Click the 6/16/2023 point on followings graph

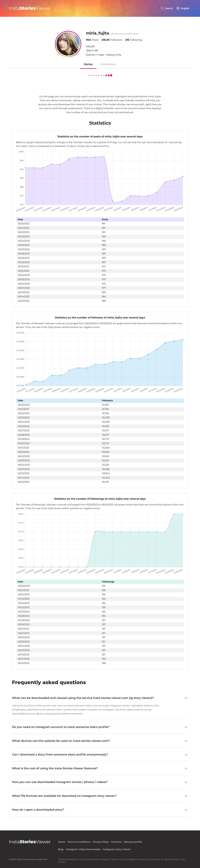point(183,514)
